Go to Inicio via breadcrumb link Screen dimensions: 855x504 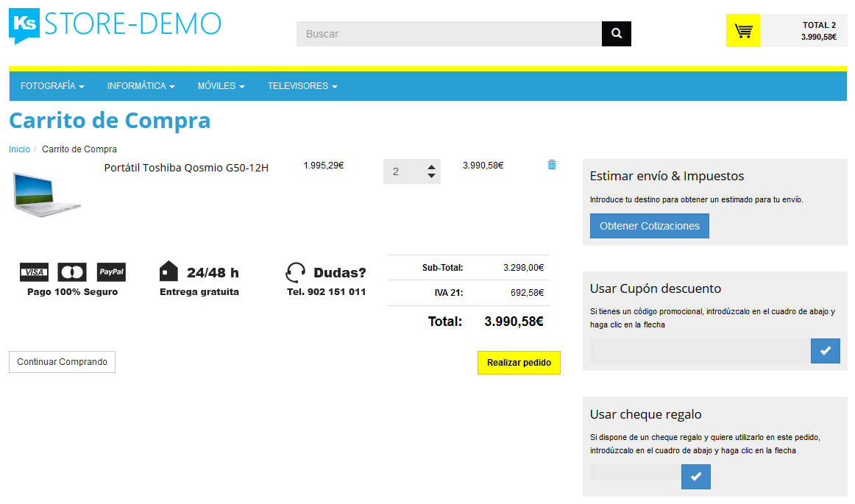pos(19,149)
